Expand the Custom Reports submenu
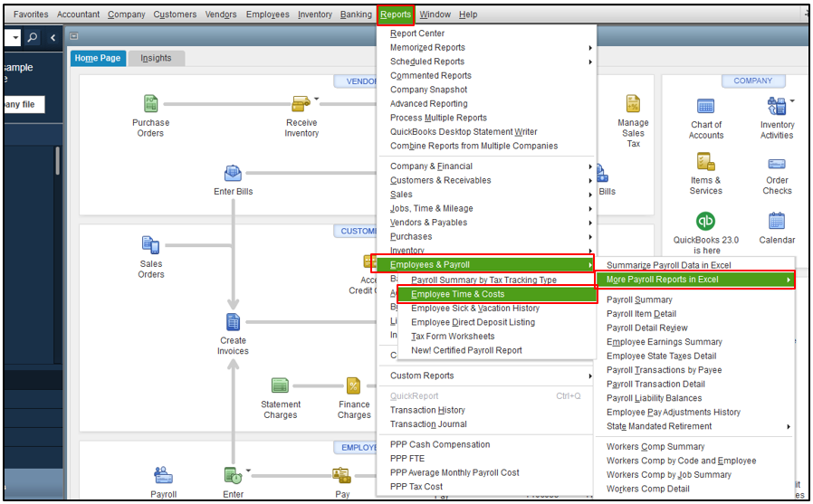This screenshot has height=504, width=813. [x=590, y=376]
